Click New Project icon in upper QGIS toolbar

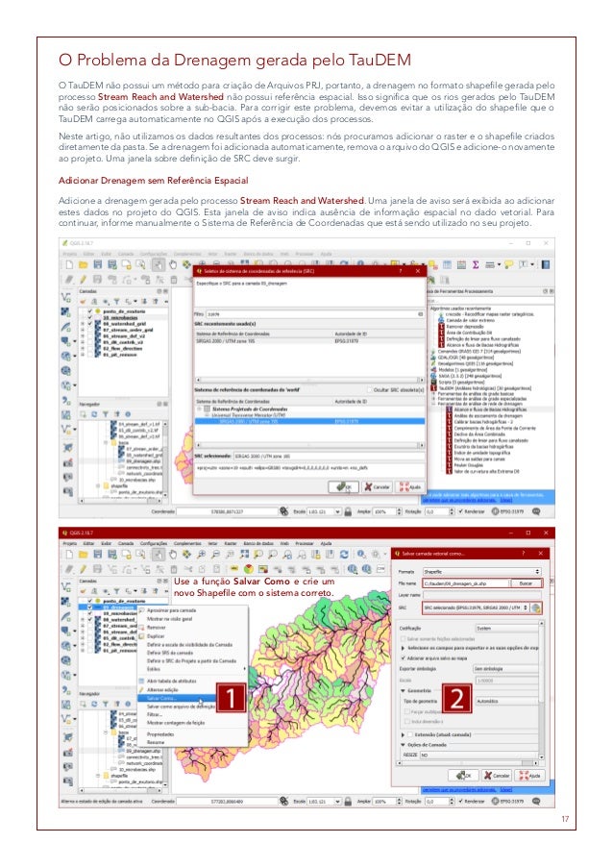point(69,265)
